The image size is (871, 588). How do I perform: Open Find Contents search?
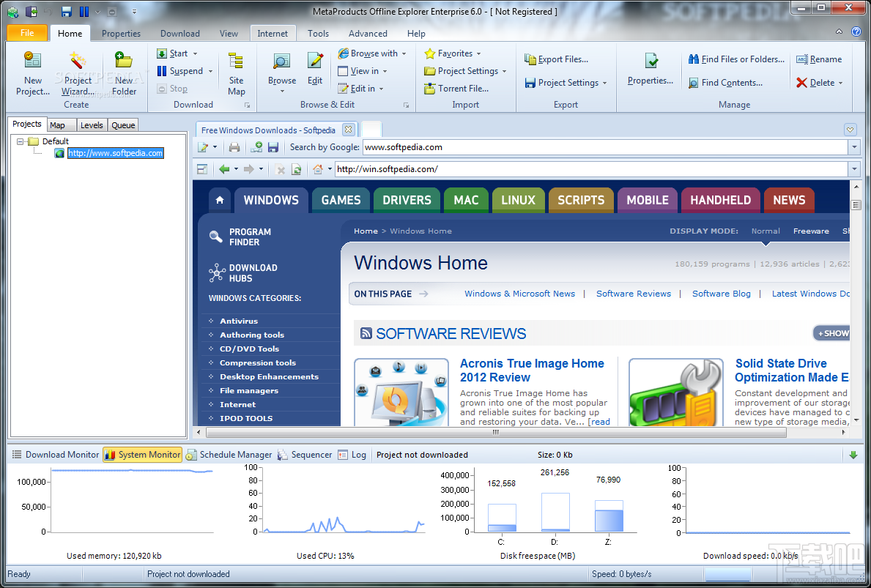725,83
